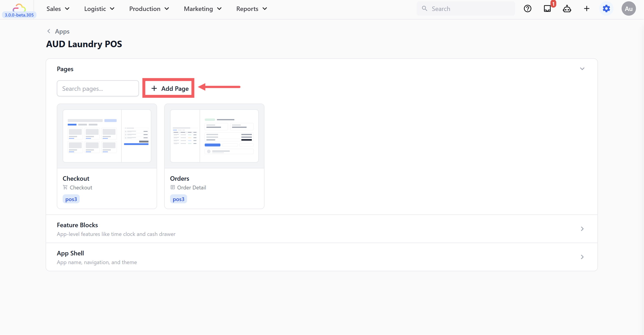Open the Reports menu

tap(252, 9)
